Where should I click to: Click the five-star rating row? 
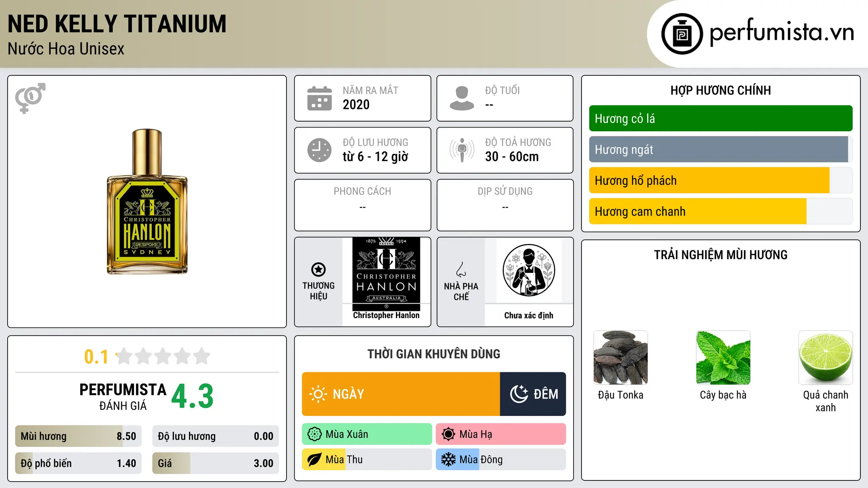tap(163, 356)
